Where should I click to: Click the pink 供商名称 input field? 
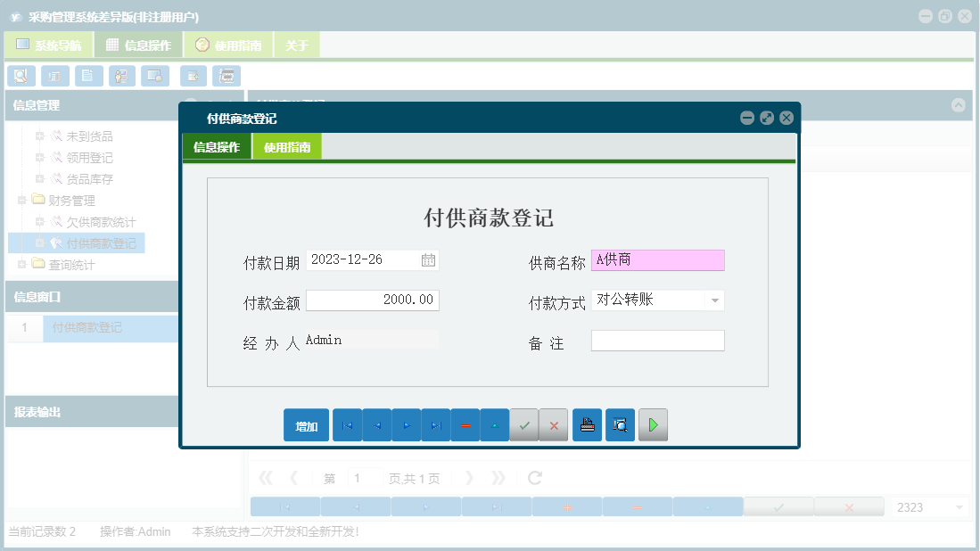[x=657, y=259]
